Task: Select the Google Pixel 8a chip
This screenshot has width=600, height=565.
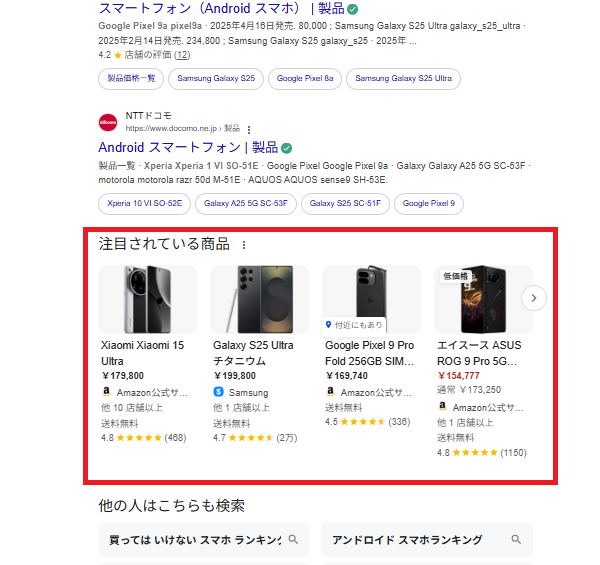Action: click(305, 79)
